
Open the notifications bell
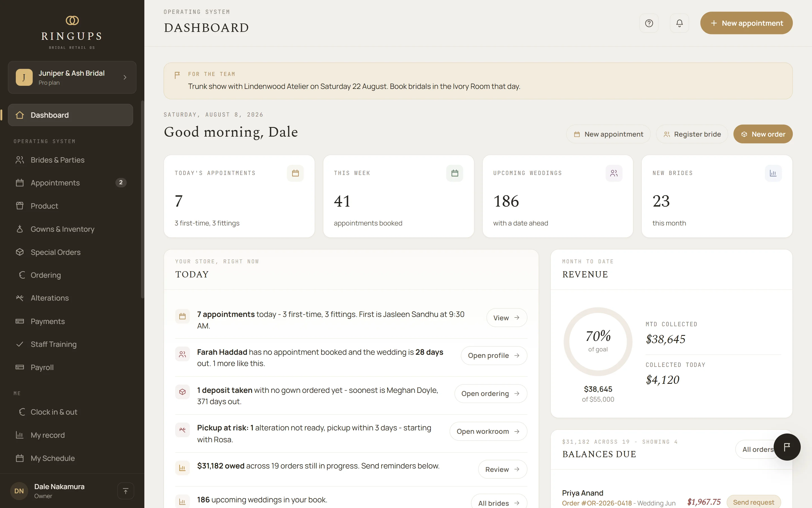679,23
